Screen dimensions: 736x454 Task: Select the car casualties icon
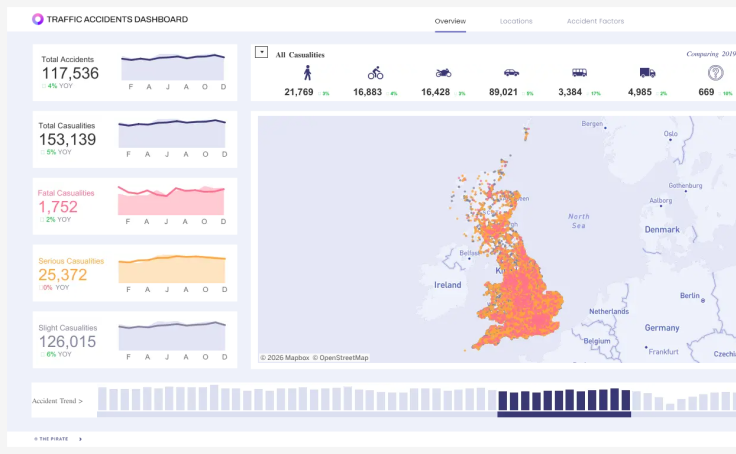click(x=511, y=73)
